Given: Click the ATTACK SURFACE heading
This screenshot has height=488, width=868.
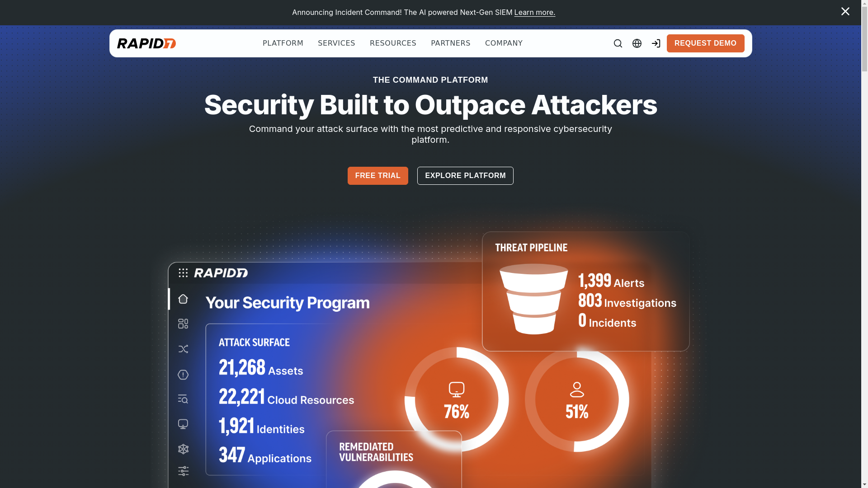Looking at the screenshot, I should pyautogui.click(x=254, y=343).
